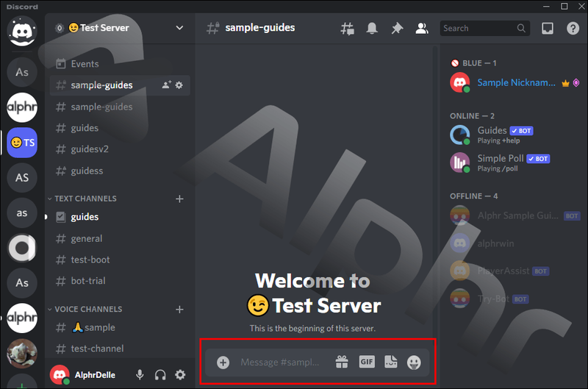
Task: Open the rules guides channel with checkbox icon
Action: pyautogui.click(x=120, y=217)
